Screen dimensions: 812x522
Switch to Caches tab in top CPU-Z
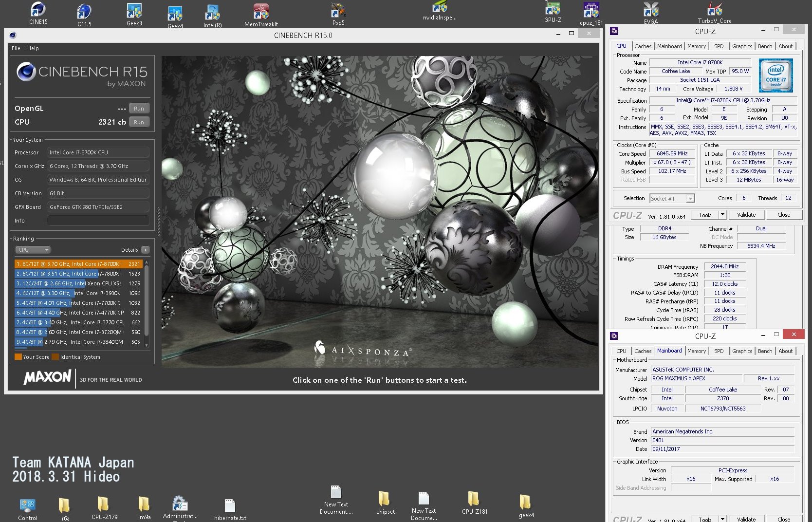point(643,46)
